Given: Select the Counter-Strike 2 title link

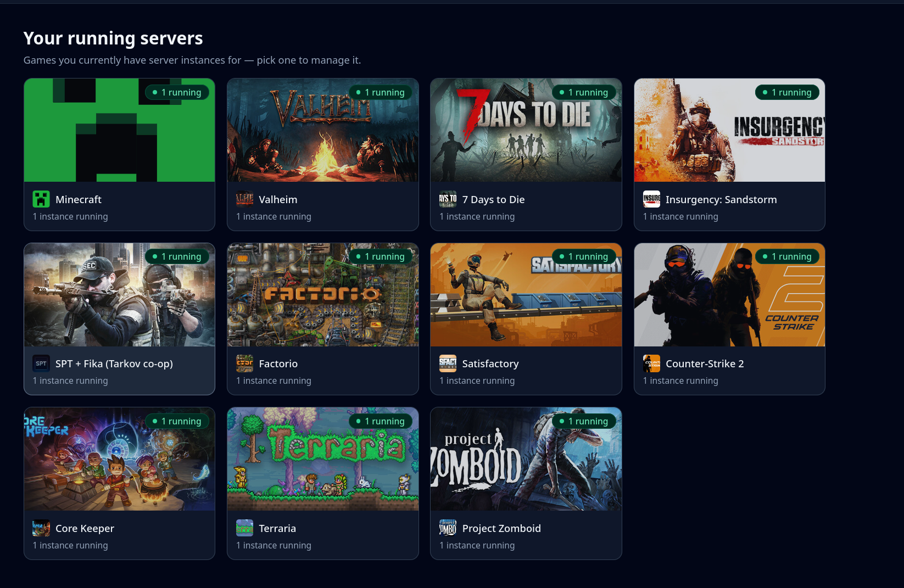Looking at the screenshot, I should pos(705,363).
